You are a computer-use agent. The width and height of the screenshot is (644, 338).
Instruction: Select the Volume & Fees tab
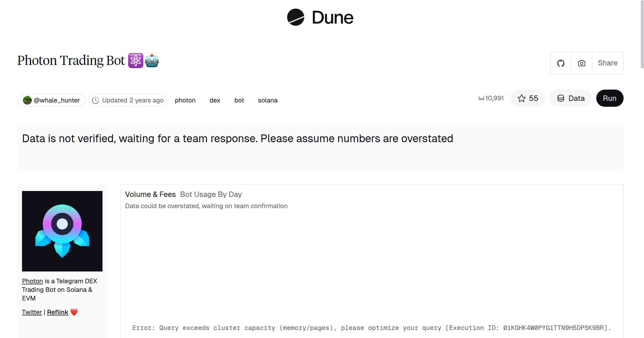(150, 194)
